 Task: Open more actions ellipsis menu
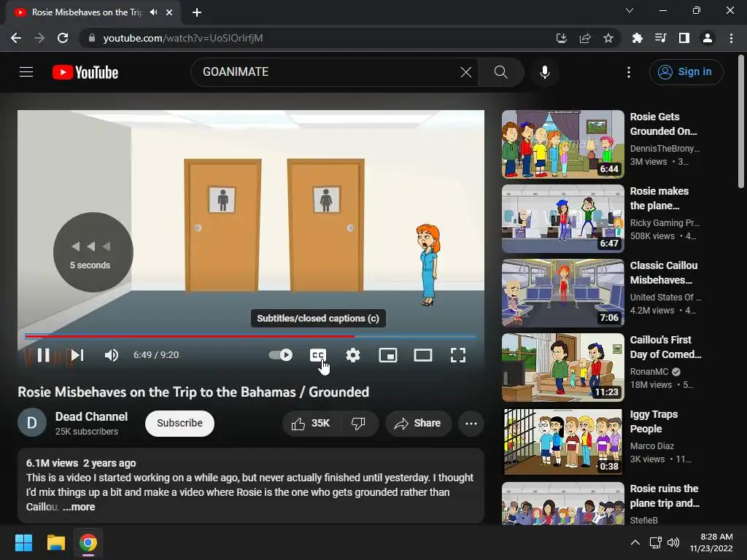(471, 424)
